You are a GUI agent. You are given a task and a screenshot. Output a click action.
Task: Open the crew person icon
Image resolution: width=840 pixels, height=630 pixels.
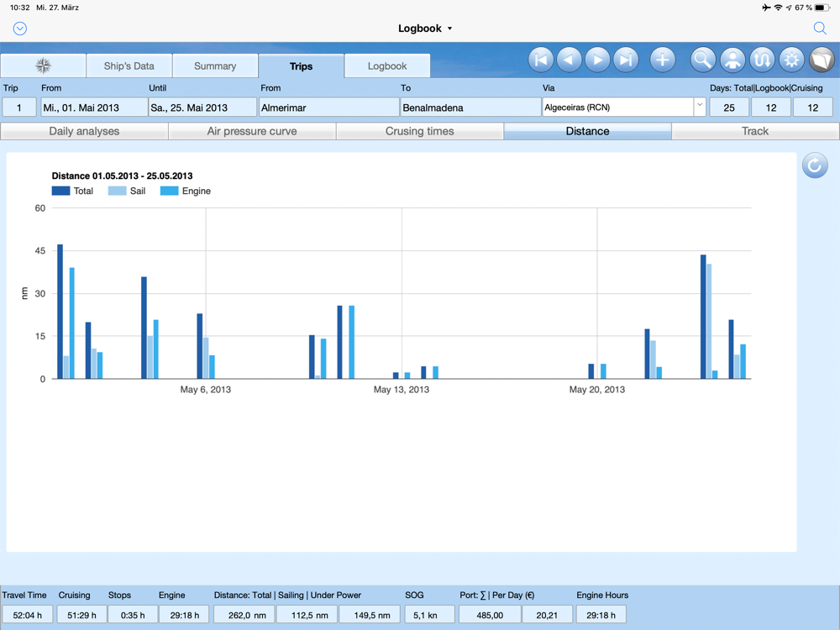(x=732, y=60)
